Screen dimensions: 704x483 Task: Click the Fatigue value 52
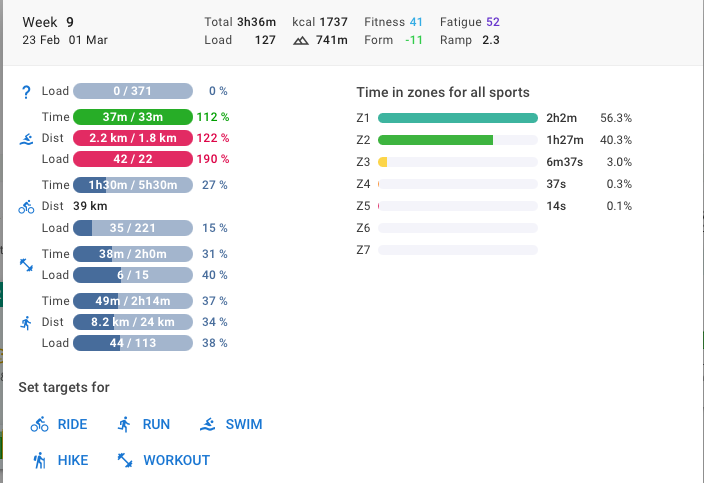tap(492, 21)
